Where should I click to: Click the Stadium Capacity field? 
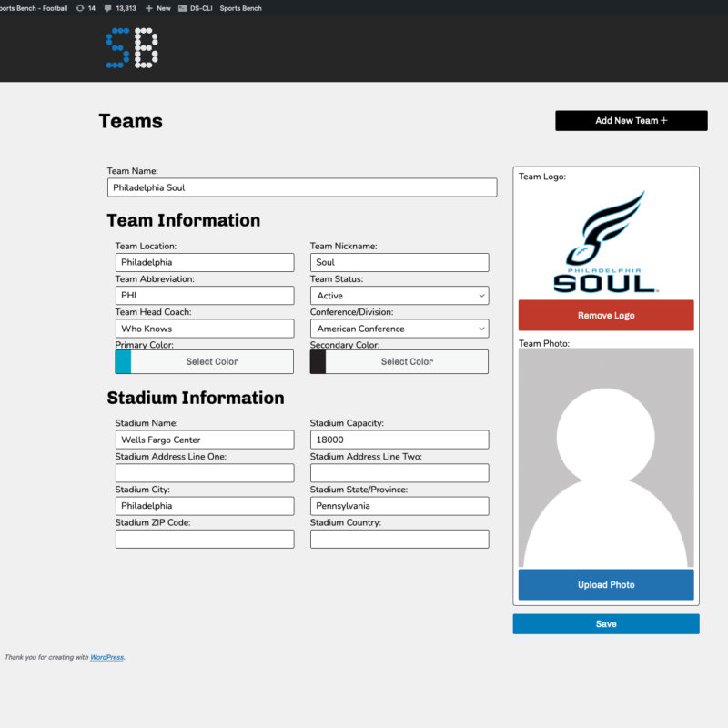(399, 440)
